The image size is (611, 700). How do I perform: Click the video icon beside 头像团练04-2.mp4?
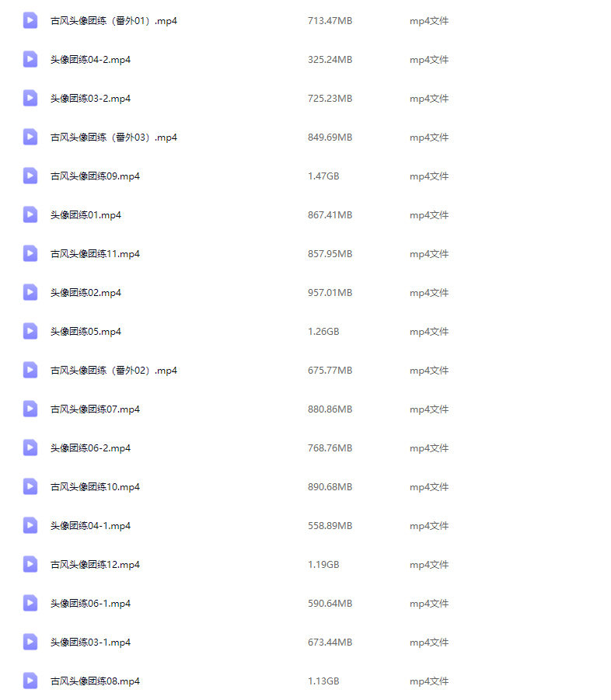pos(30,59)
